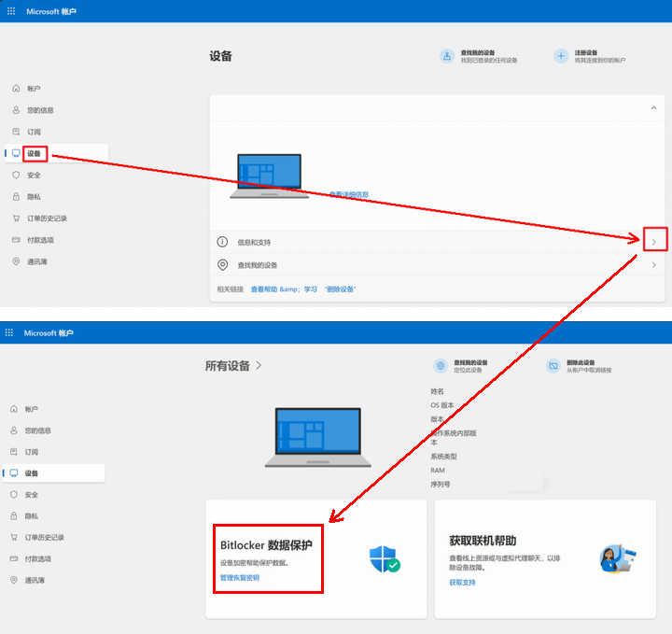672x634 pixels.
Task: Expand the 查找我的设备 row chevron
Action: pyautogui.click(x=653, y=265)
